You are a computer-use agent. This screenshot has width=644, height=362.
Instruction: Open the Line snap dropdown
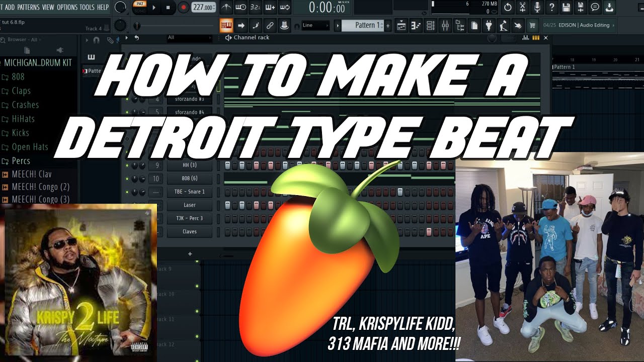(315, 25)
